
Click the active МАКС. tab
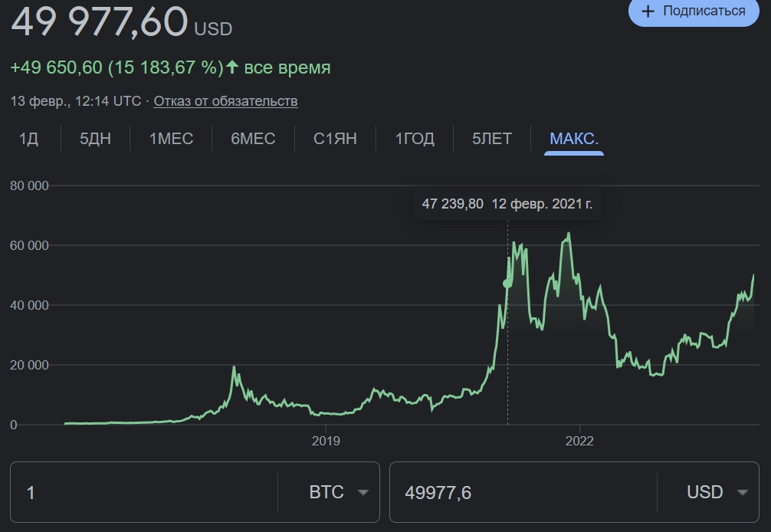click(574, 139)
